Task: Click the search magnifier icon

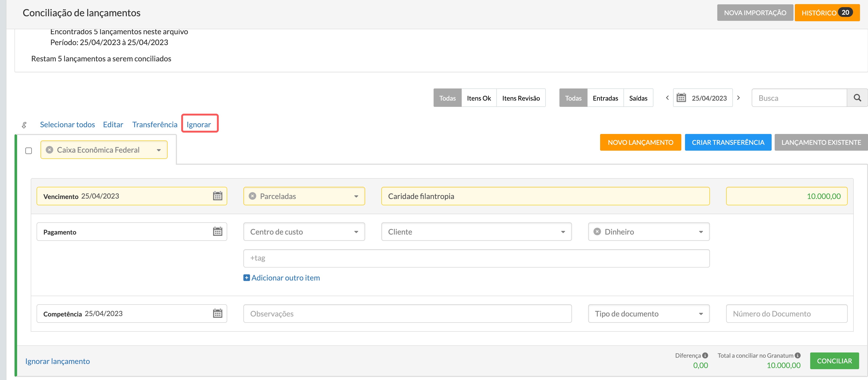Action: 858,98
